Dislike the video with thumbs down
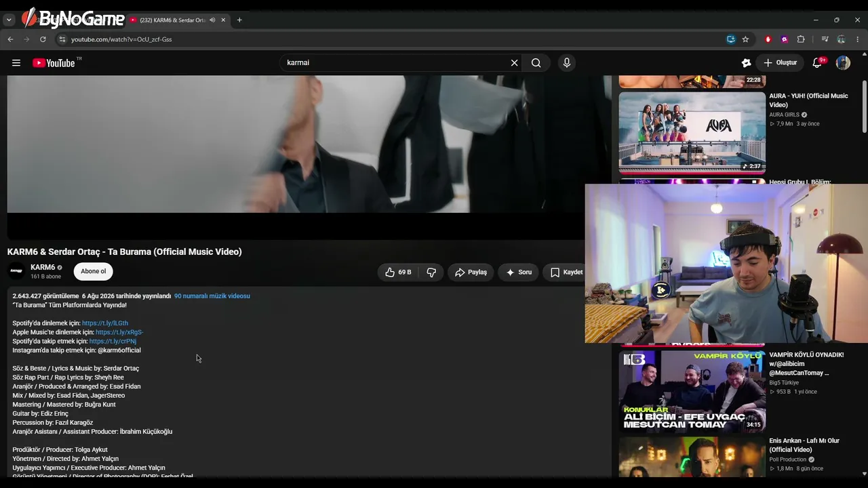This screenshot has height=488, width=868. [x=431, y=272]
